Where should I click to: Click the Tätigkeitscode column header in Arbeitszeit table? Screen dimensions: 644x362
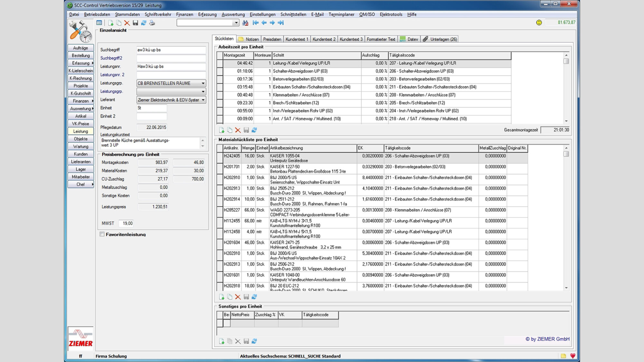[x=450, y=55]
